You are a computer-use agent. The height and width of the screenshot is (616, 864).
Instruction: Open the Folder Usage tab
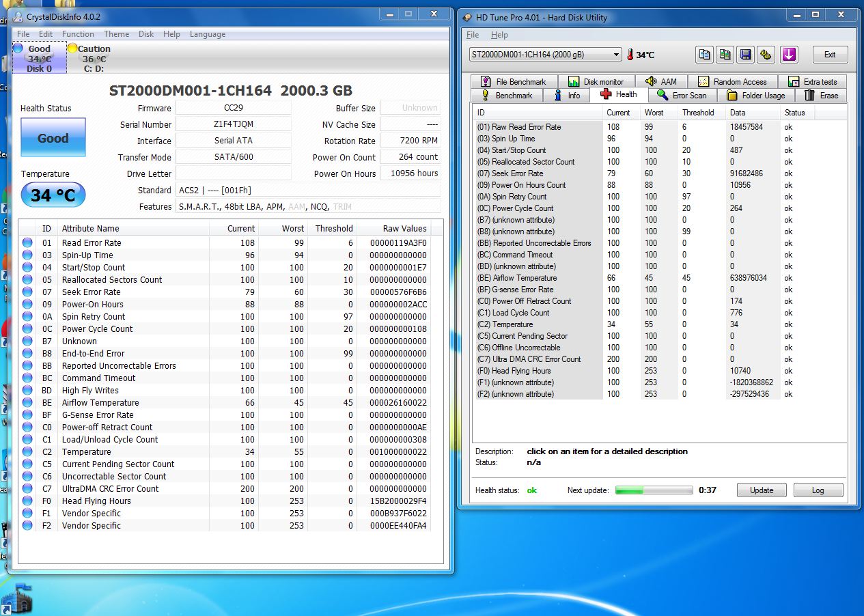point(756,96)
